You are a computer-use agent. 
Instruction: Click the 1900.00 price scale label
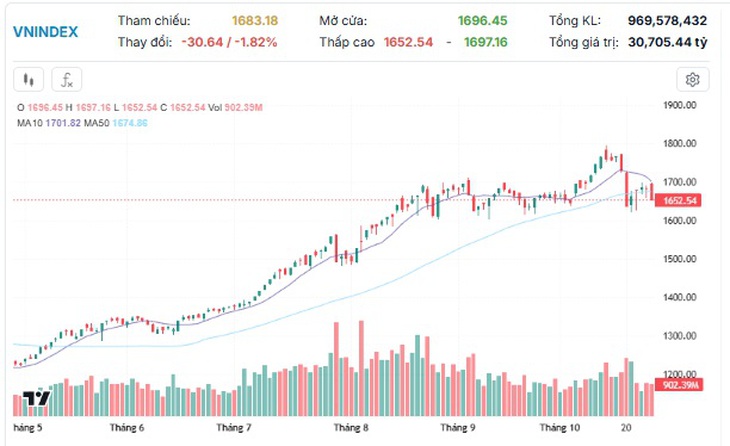click(x=680, y=105)
